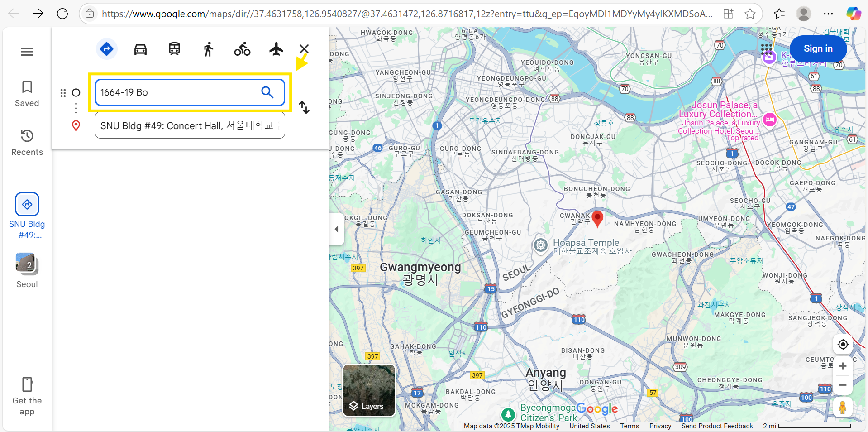Screen dimensions: 868x432
Task: Open the Recents tab
Action: (x=27, y=143)
